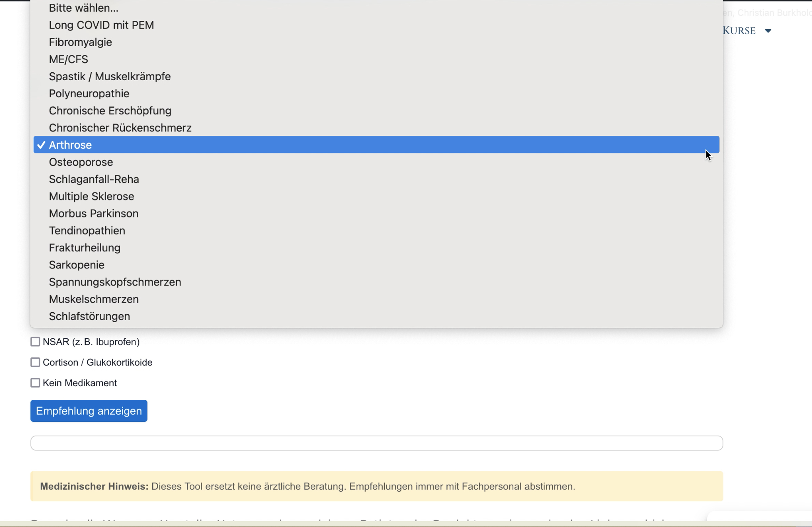Image resolution: width=812 pixels, height=527 pixels.
Task: Click the empty result field below the button
Action: coord(376,443)
